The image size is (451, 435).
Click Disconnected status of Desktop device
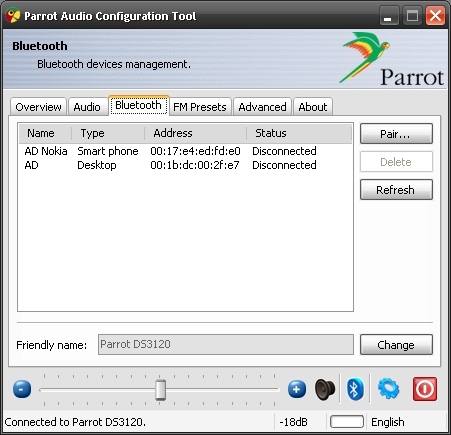click(x=284, y=165)
